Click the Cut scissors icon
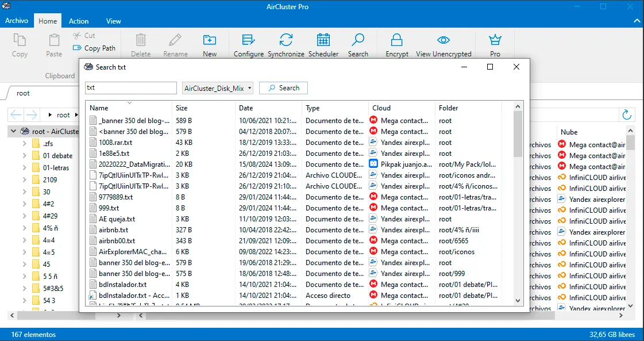The height and width of the screenshot is (341, 644). 77,36
